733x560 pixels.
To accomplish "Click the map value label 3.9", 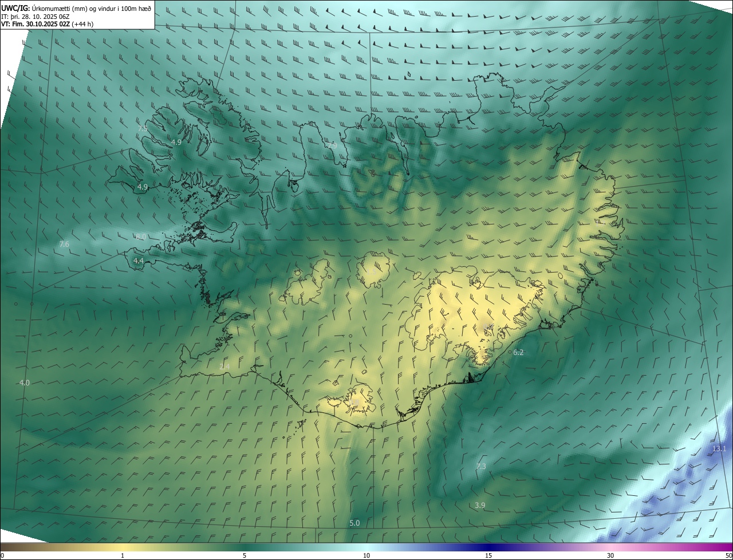I will point(480,505).
